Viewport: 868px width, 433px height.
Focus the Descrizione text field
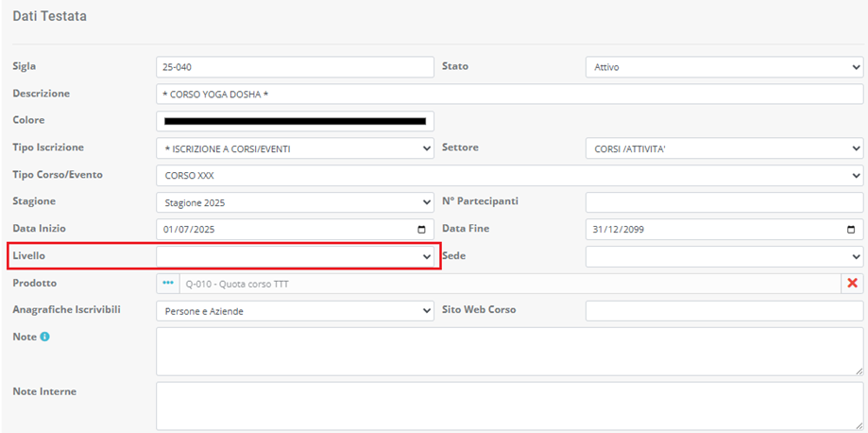[508, 95]
